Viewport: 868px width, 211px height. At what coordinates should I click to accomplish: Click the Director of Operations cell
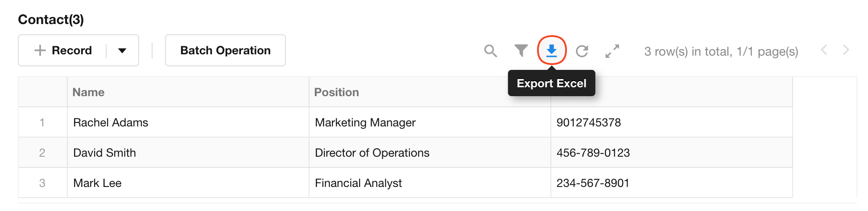click(430, 153)
